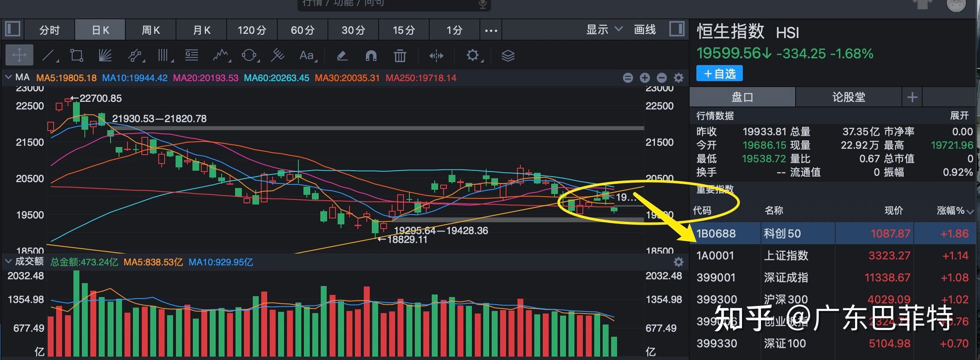
Task: Open more time periods ellipsis menu
Action: coord(491,30)
